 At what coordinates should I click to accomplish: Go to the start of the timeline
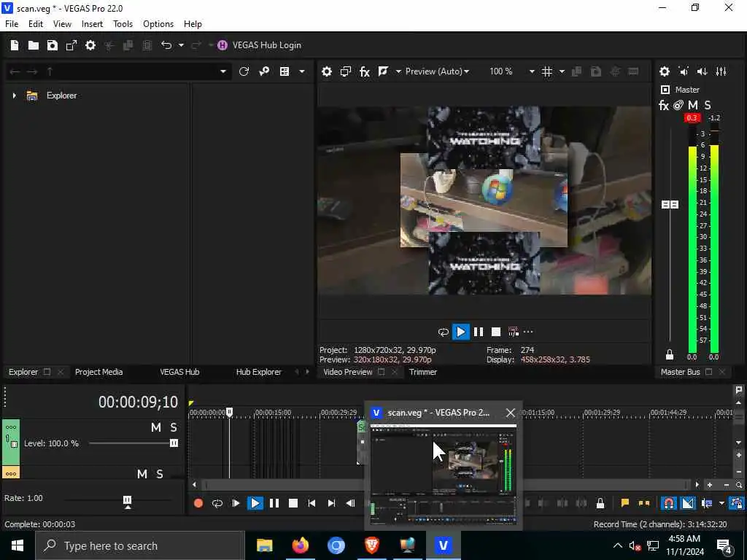[x=311, y=503]
